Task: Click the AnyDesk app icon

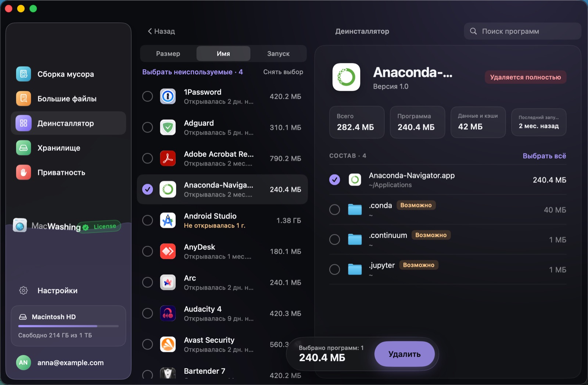Action: 168,251
